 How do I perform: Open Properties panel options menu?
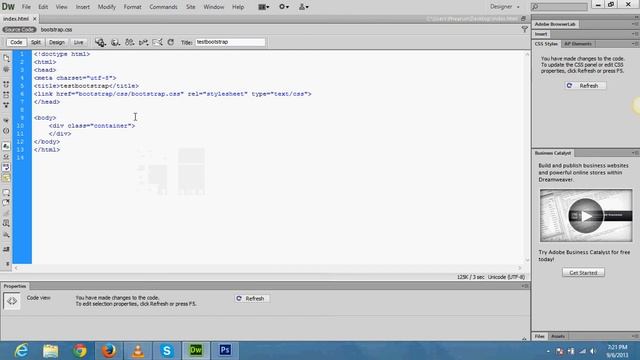(525, 286)
